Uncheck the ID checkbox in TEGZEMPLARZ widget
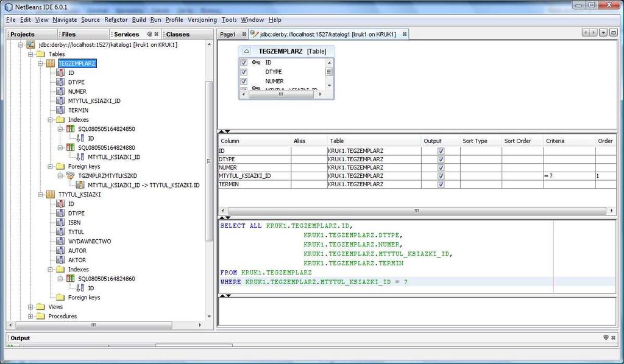Image resolution: width=624 pixels, height=364 pixels. pos(244,62)
